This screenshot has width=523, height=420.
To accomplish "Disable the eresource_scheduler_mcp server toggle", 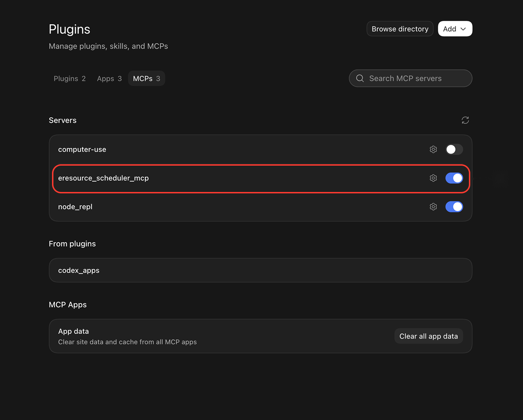I will [x=454, y=178].
